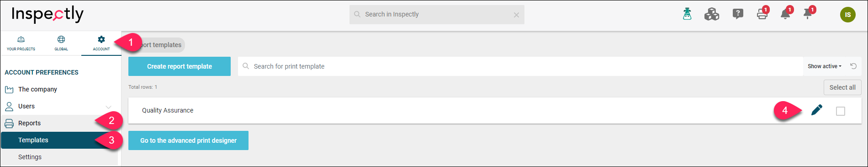Edit Quality Assurance template with pencil icon

(817, 110)
